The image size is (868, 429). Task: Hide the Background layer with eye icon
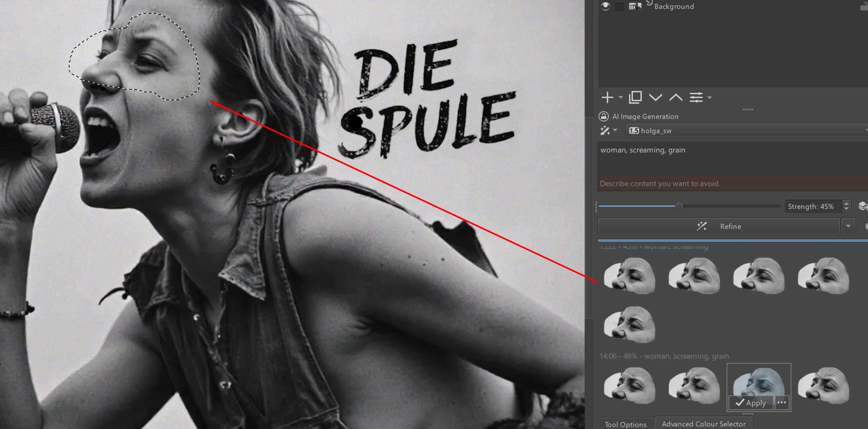(605, 6)
